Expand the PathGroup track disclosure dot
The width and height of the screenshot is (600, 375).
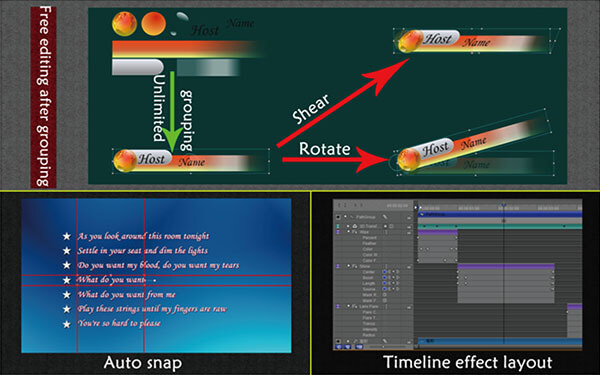(x=345, y=217)
